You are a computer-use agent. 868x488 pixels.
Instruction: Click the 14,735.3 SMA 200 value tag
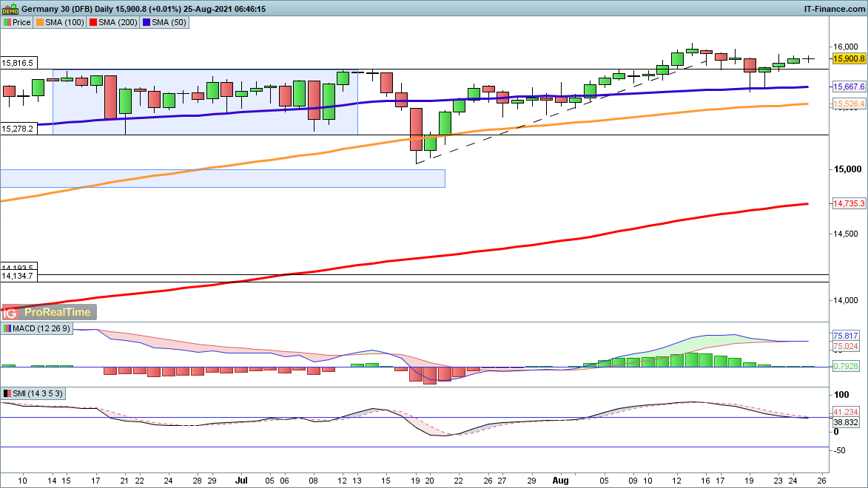849,203
